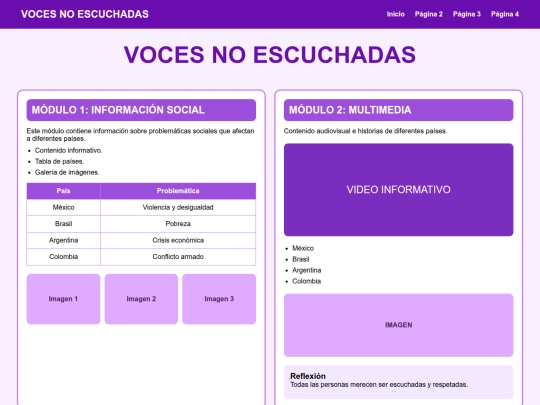Click the País table column header
The image size is (540, 405).
pyautogui.click(x=63, y=191)
